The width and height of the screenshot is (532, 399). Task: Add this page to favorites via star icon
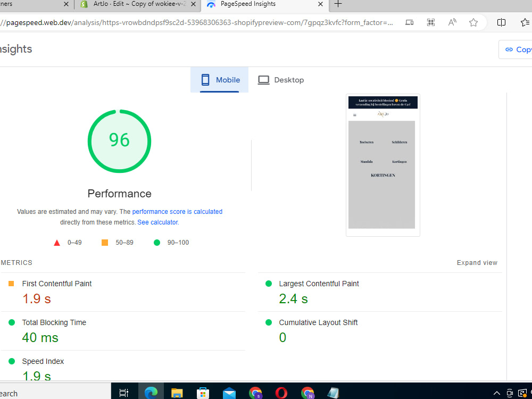pyautogui.click(x=473, y=22)
